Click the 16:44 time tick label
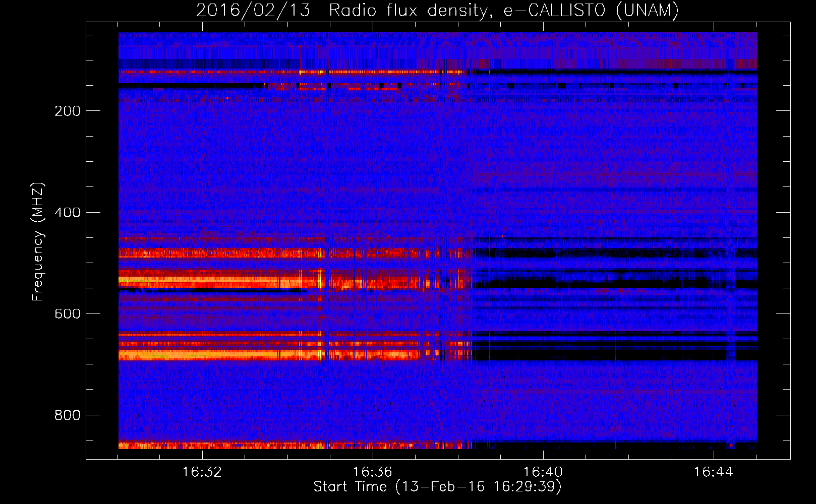Screen dimensions: 816x504 (713, 472)
